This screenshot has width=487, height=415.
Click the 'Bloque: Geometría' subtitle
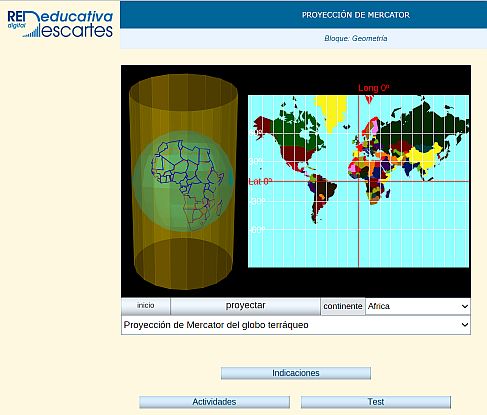356,38
